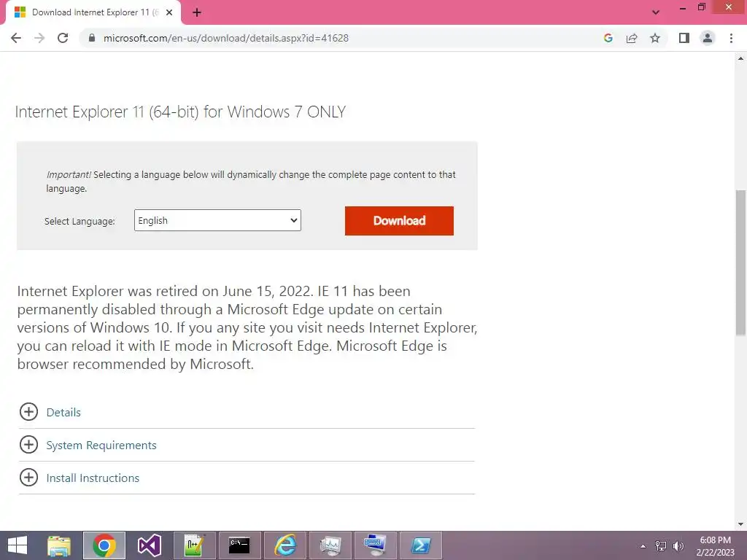The height and width of the screenshot is (560, 747).
Task: Minimize the Chrome window
Action: point(683,8)
